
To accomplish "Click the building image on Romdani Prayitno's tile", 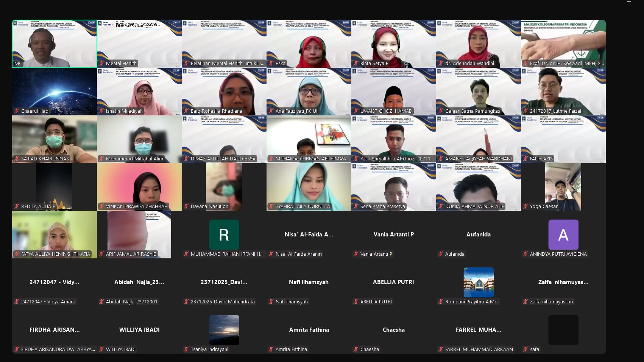I will 478,282.
